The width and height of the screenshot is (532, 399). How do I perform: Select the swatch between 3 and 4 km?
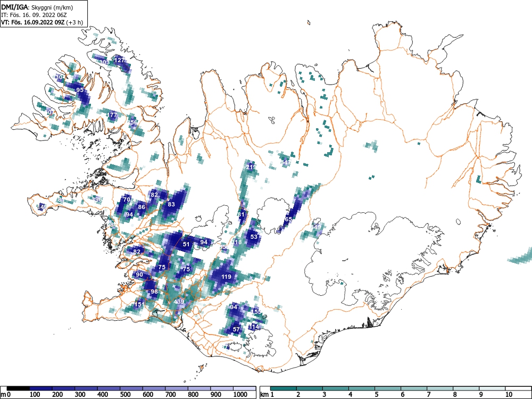(336, 388)
